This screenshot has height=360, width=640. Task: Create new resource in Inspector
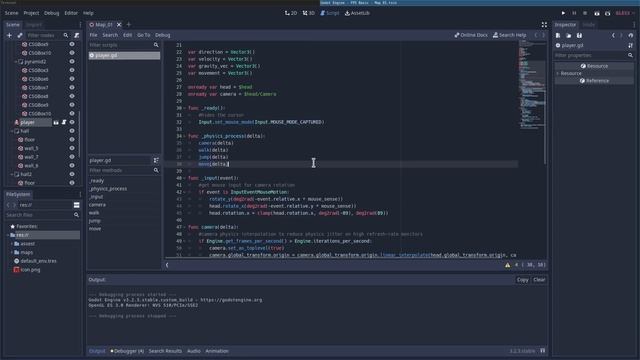point(558,36)
